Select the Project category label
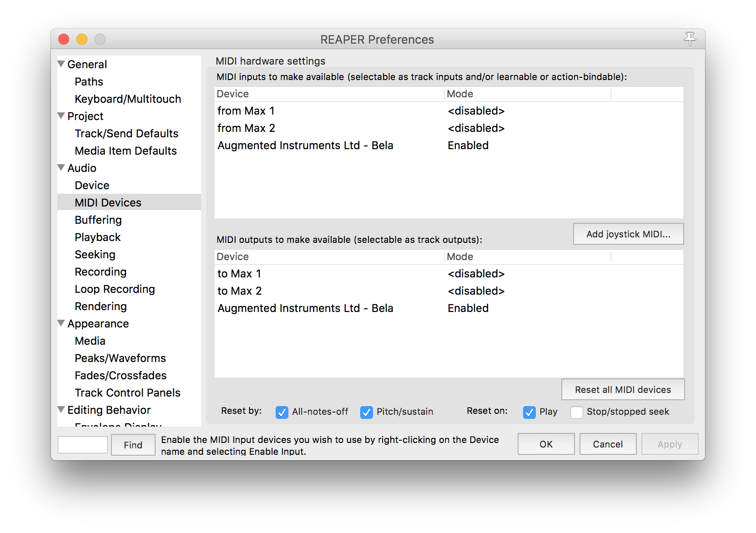 (85, 116)
